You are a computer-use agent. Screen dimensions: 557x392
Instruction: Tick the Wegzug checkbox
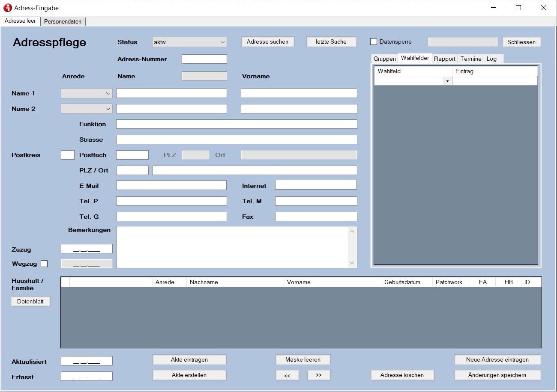tap(44, 264)
